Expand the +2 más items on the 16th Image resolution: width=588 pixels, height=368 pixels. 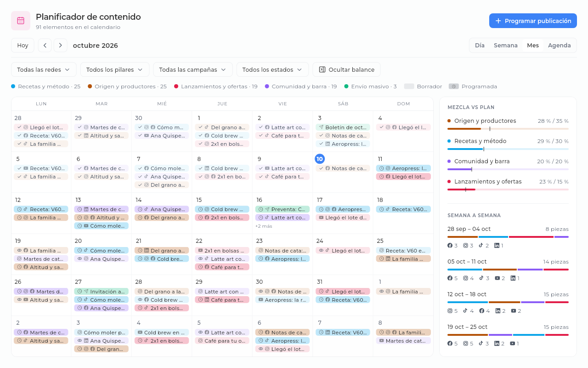coord(264,226)
